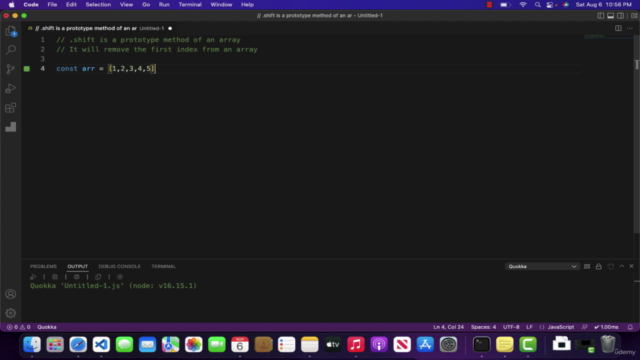This screenshot has height=360, width=640.
Task: Open the Run menu
Action: 164,4
